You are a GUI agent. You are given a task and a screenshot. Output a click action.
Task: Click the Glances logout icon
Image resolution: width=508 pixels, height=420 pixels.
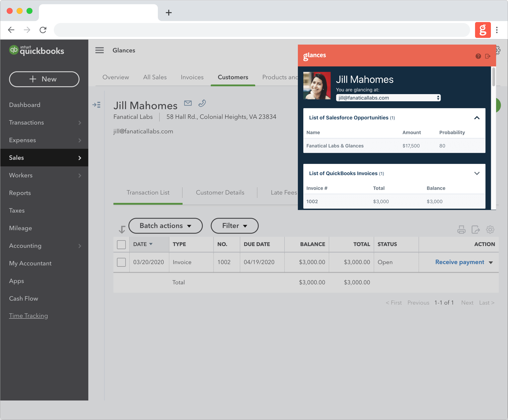coord(488,56)
